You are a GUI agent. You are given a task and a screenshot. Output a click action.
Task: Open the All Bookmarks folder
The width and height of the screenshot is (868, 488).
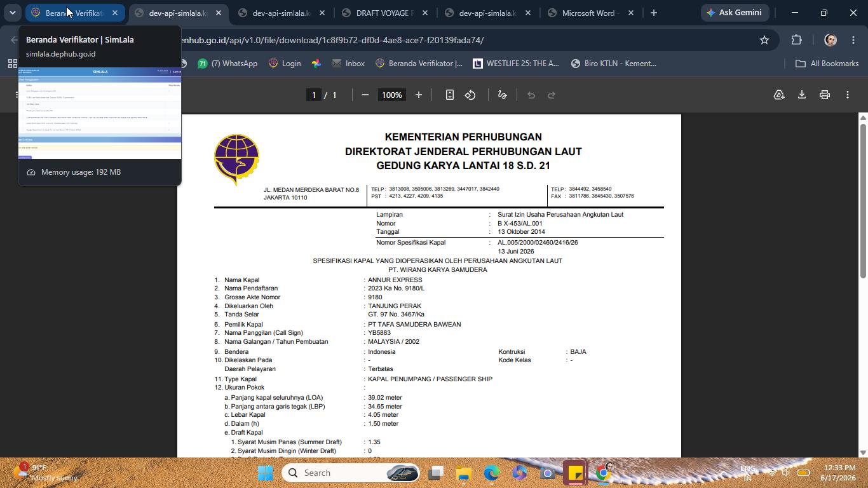(x=827, y=64)
